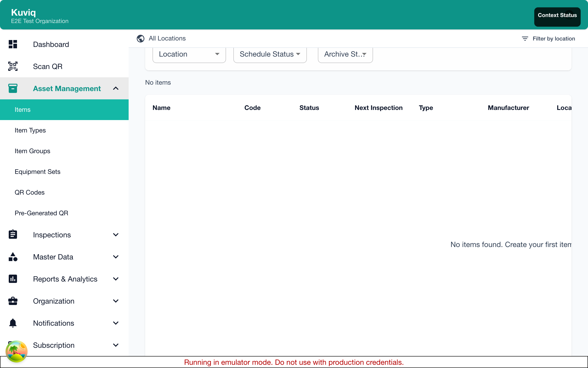Click the E2E Test Organization subtitle

[40, 21]
